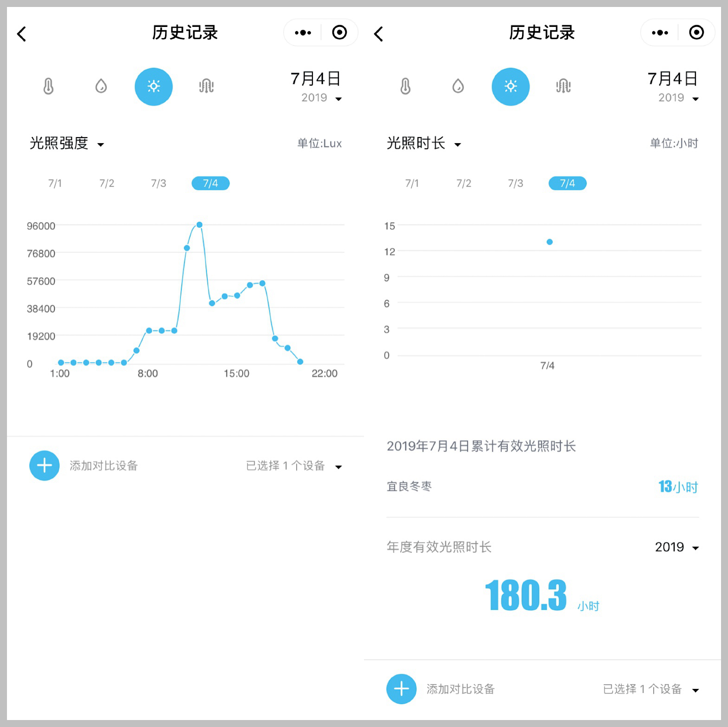Tap active sunlight icon on left panel
The image size is (728, 727).
point(153,86)
